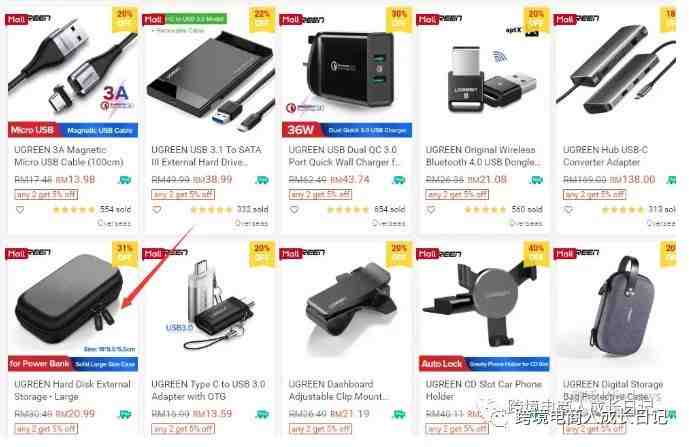
Task: Click the free shipping truck icon on the Magnetic cable listing
Action: pyautogui.click(x=125, y=180)
